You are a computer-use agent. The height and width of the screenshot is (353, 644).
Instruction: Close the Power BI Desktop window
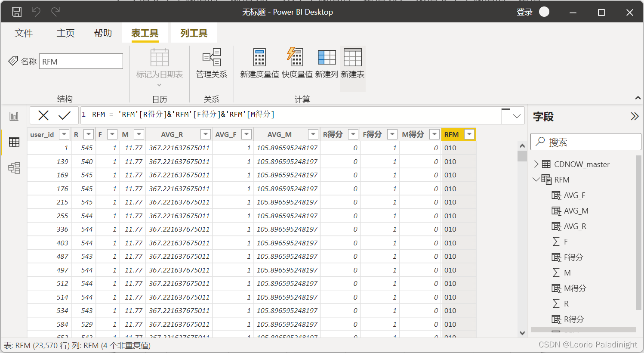(629, 12)
